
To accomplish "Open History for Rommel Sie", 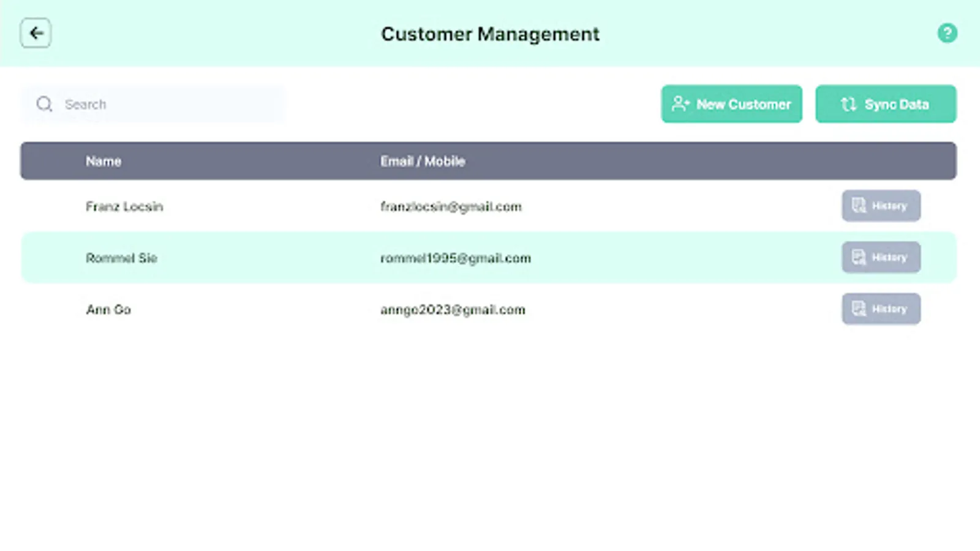I will [x=881, y=257].
